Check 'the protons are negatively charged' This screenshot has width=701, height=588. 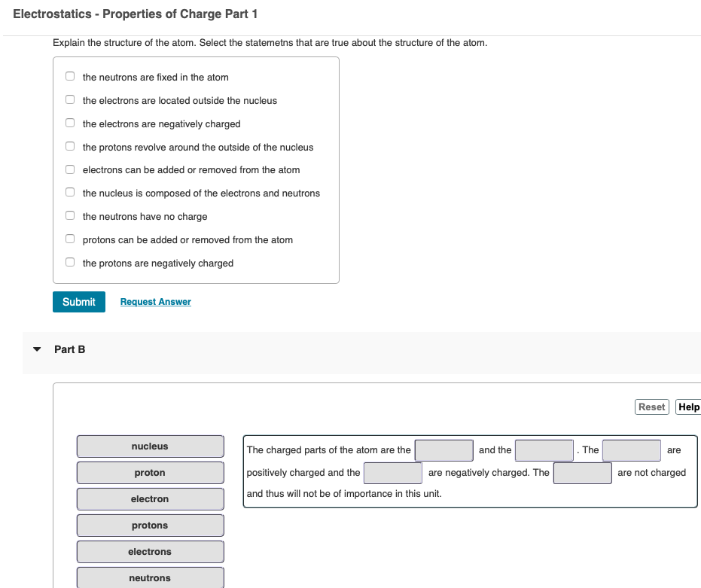[69, 262]
